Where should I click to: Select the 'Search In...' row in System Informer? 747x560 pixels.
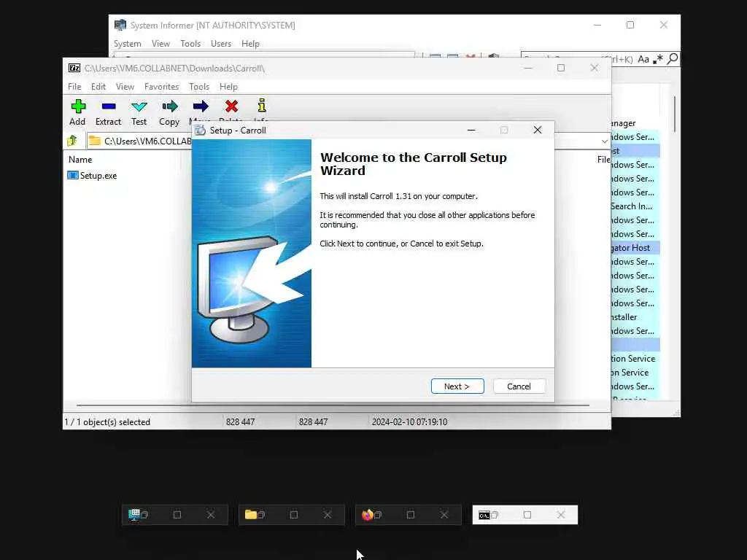635,206
